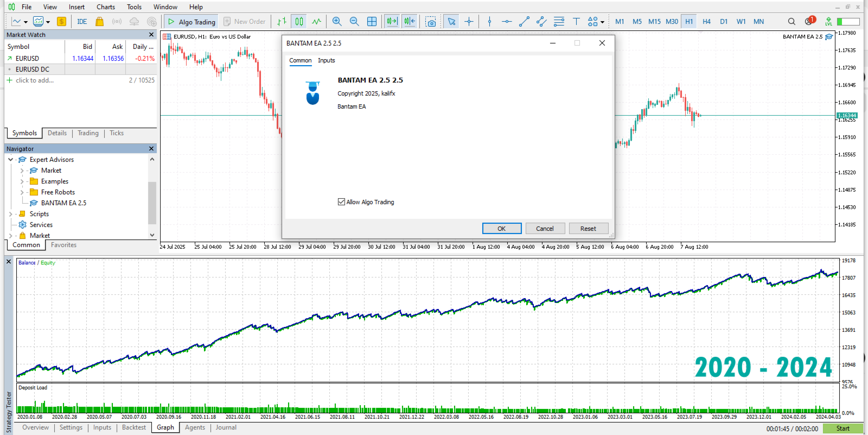
Task: Click the zoom in magnifier icon
Action: (337, 22)
